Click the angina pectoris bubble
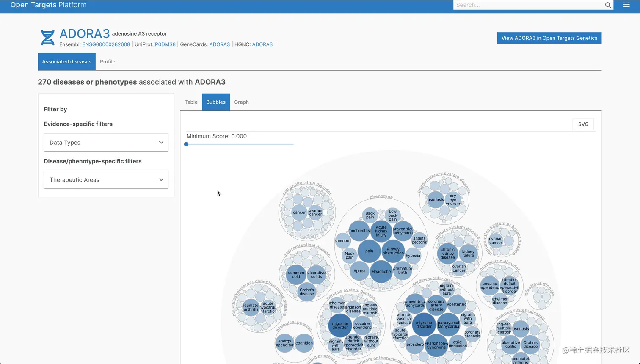This screenshot has height=364, width=640. 419,240
